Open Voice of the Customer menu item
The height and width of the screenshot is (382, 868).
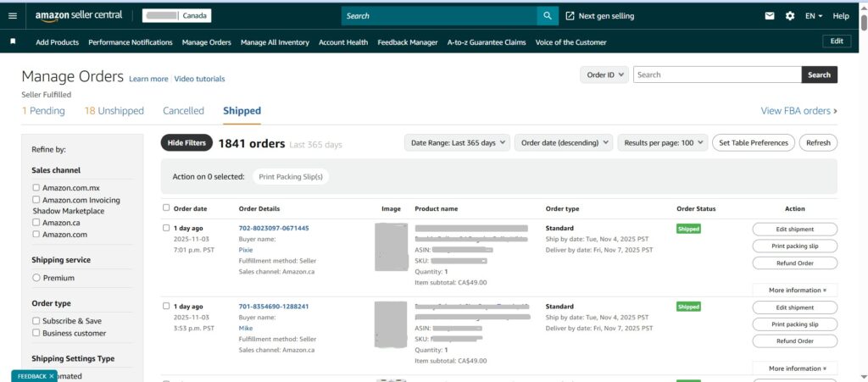pyautogui.click(x=570, y=42)
